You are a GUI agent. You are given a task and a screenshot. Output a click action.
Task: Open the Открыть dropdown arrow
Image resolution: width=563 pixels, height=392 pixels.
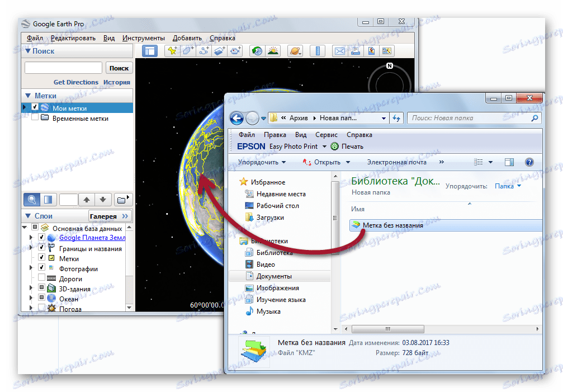pos(348,162)
